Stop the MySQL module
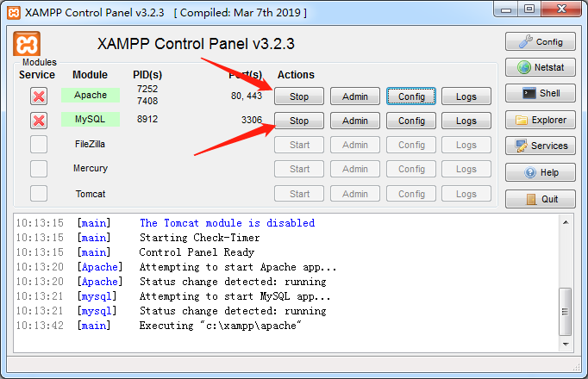588x379 pixels. point(299,121)
